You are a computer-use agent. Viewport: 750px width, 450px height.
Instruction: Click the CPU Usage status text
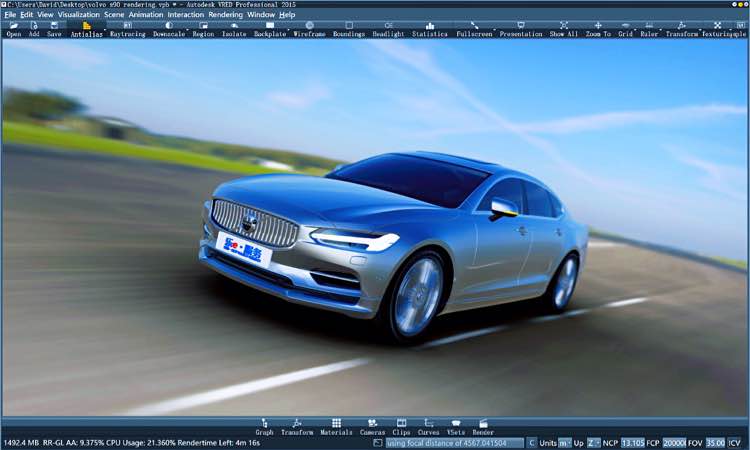[x=142, y=443]
